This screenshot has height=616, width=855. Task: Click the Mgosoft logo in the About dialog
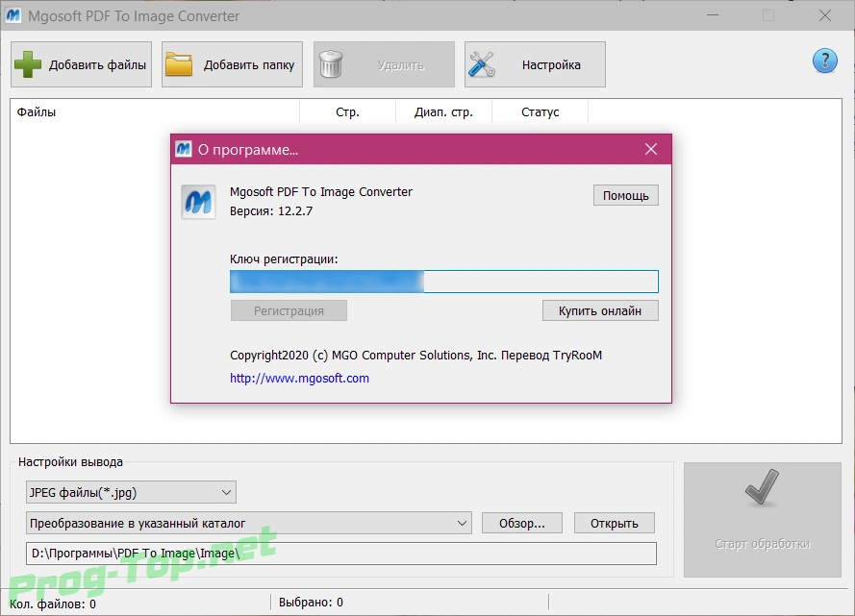click(198, 202)
